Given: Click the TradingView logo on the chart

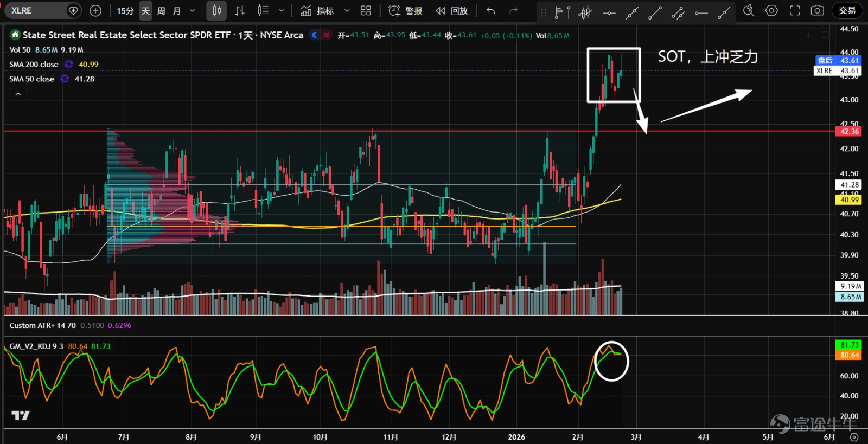Looking at the screenshot, I should point(21,415).
